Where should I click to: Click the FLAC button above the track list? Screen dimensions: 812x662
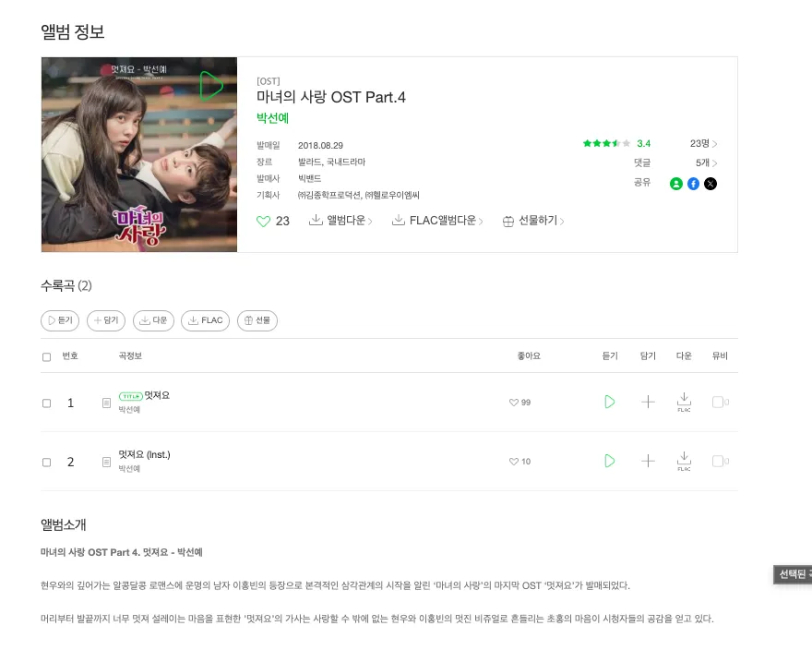pos(205,320)
